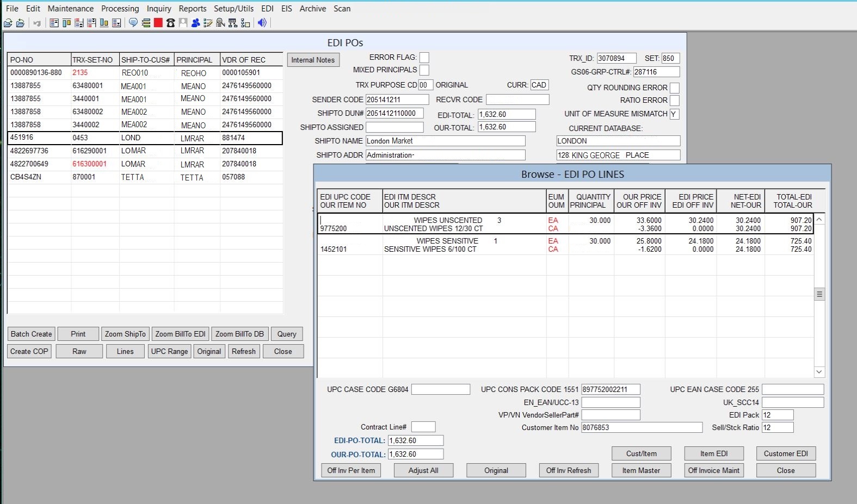
Task: Click the checklist with pencil toolbar icon
Action: [x=208, y=23]
